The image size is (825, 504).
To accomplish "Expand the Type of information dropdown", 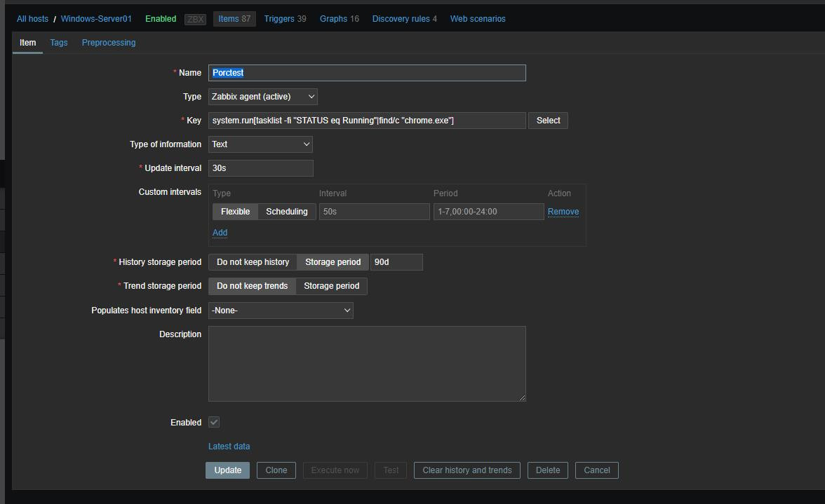I will coord(260,144).
